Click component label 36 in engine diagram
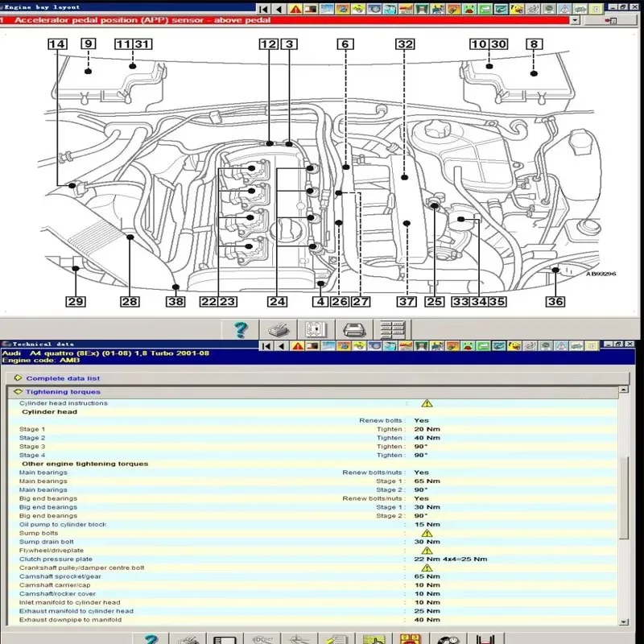Viewport: 644px width, 644px height. click(x=555, y=302)
